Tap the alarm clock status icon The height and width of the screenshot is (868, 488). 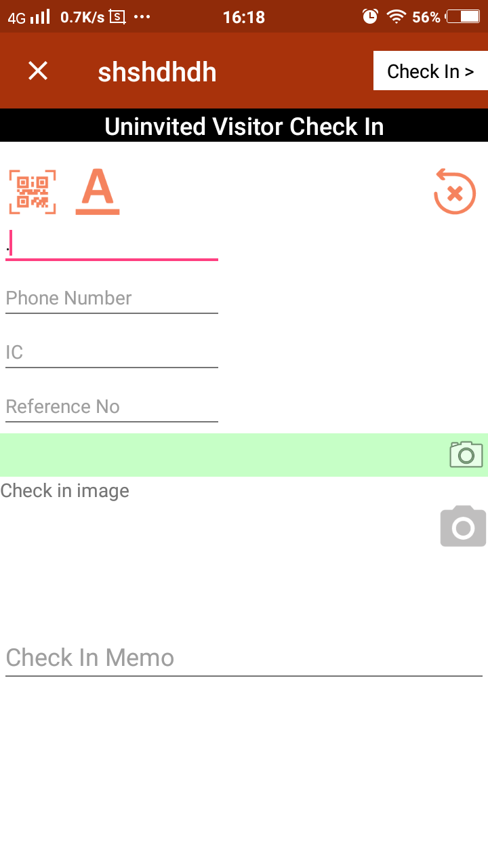coord(370,17)
